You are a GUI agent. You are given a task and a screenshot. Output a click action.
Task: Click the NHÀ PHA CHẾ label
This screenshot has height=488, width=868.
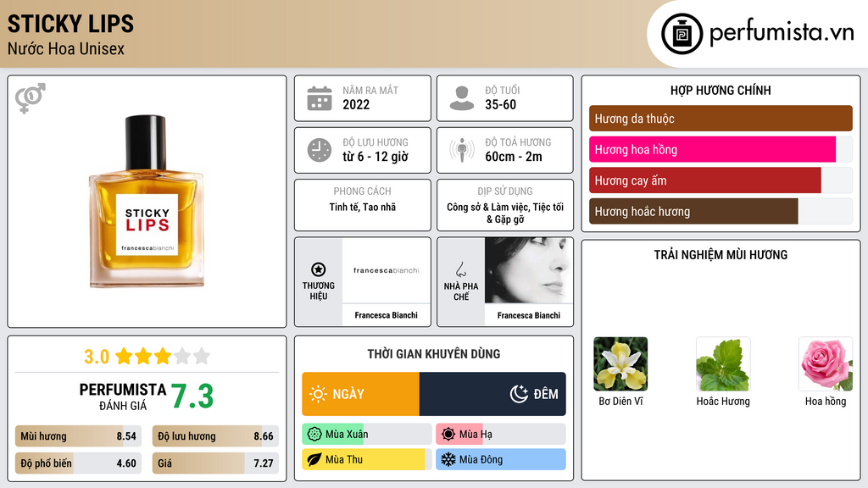(460, 291)
